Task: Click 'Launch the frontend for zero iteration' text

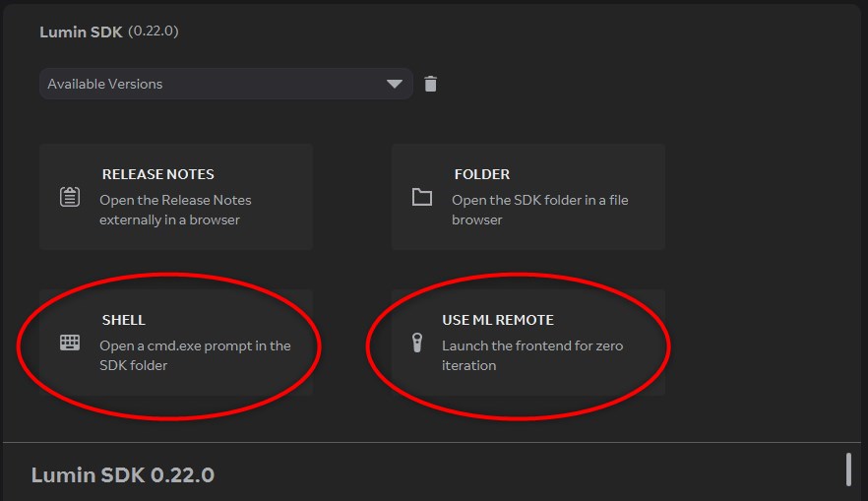Action: pyautogui.click(x=532, y=355)
